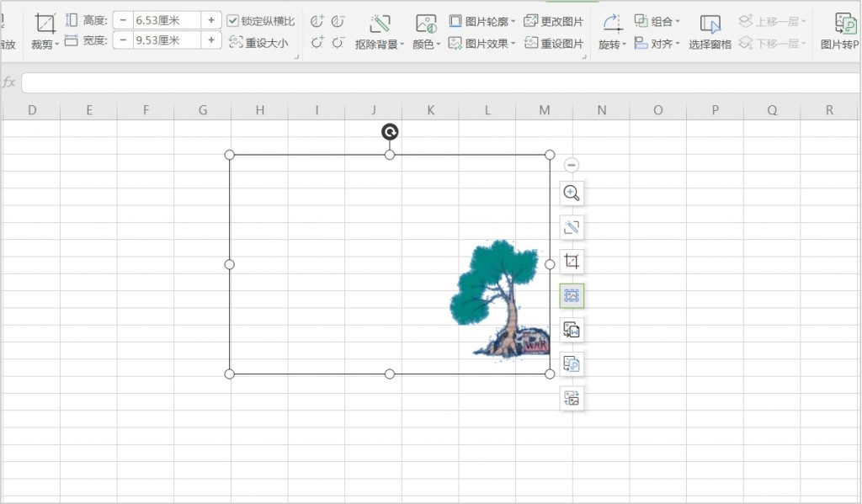Click the decrease contrast icon
The height and width of the screenshot is (504, 862).
click(338, 21)
